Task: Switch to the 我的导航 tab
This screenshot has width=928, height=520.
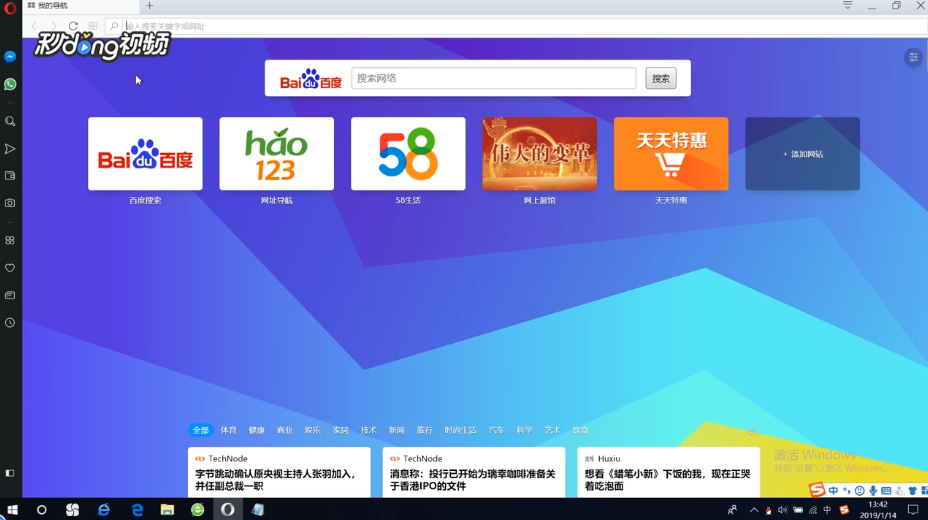Action: (80, 6)
